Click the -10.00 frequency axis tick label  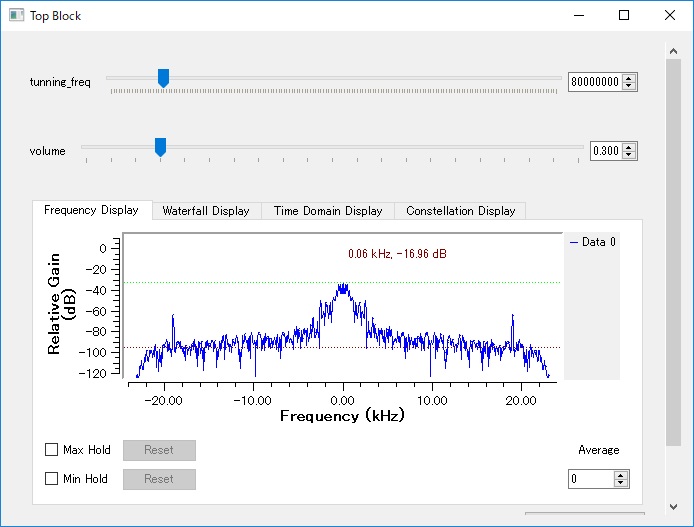coord(253,401)
